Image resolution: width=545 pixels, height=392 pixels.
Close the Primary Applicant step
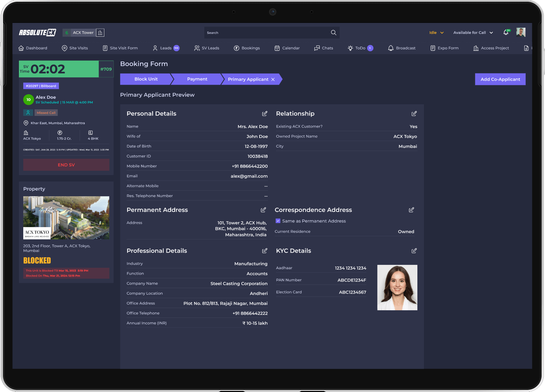[273, 80]
